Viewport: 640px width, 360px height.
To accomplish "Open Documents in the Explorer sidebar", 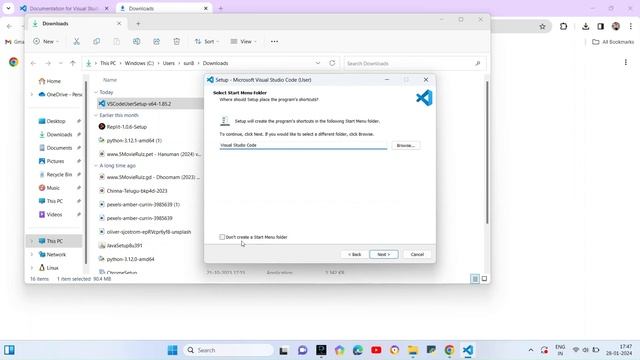I will click(x=59, y=148).
